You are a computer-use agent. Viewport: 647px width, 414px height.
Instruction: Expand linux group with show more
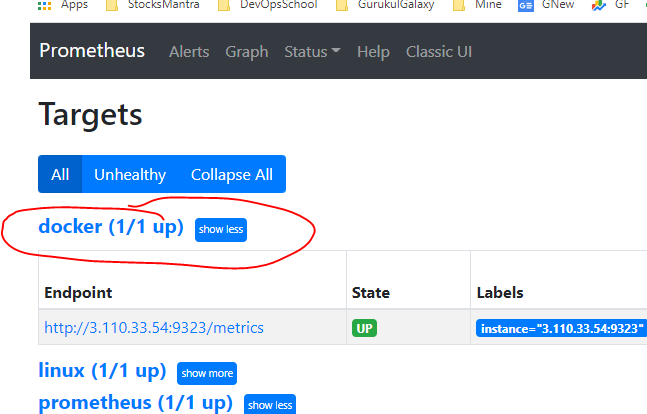[x=207, y=374]
